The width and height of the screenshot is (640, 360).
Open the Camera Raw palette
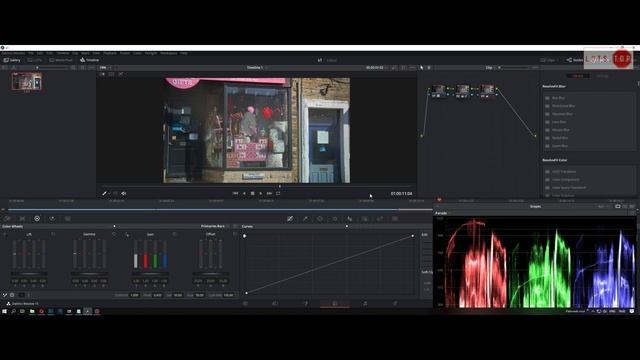[7, 219]
